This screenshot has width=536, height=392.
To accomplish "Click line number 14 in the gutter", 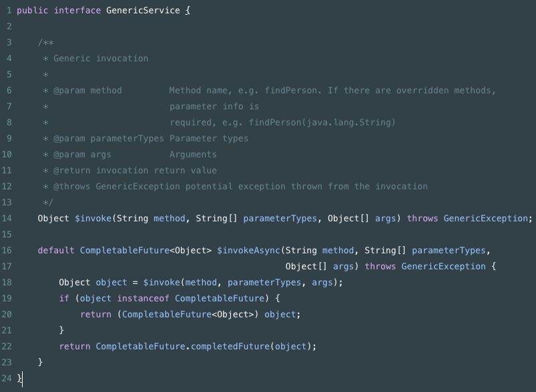I will [x=7, y=219].
